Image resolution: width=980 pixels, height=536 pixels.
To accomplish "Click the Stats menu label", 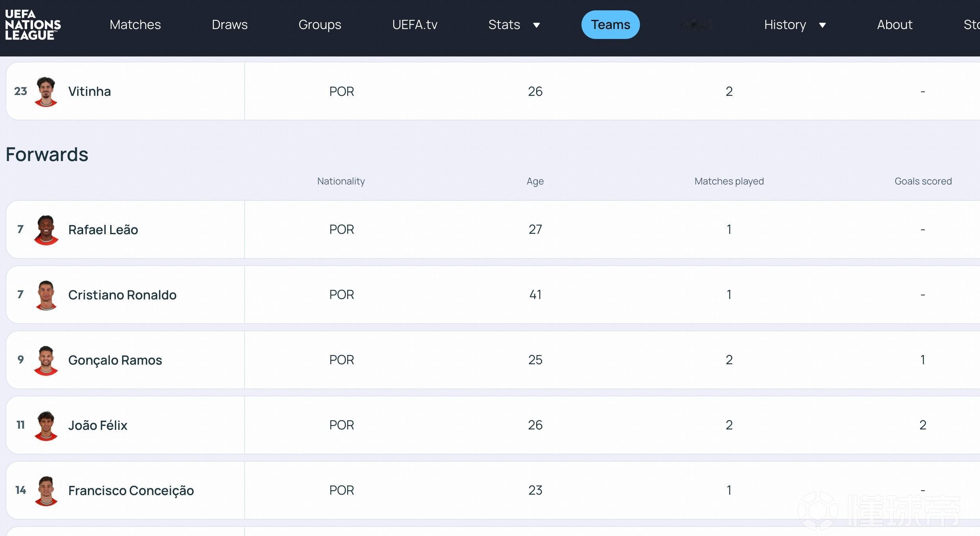I will click(x=504, y=25).
